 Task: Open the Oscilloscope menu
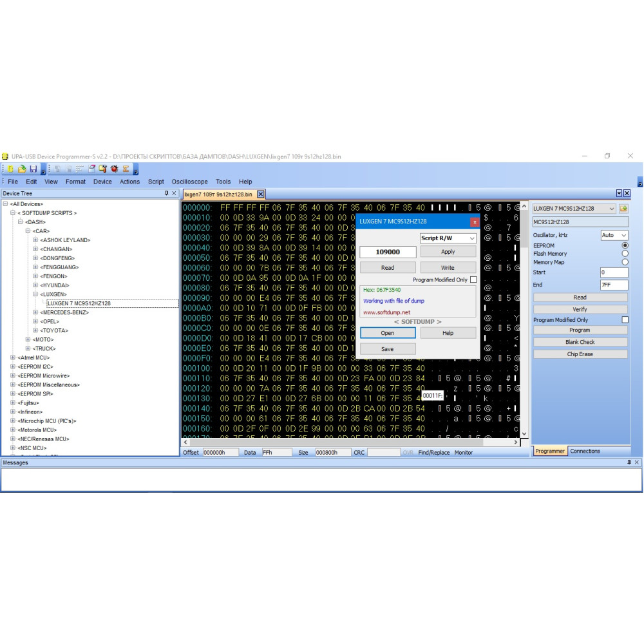(189, 182)
